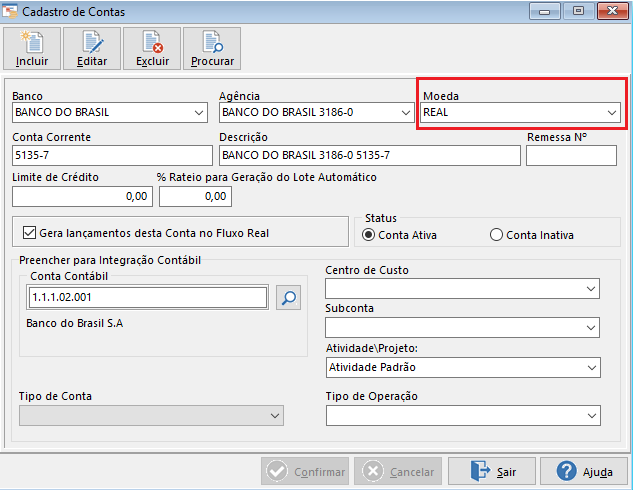Open the Tipo de Conta dropdown

click(151, 415)
